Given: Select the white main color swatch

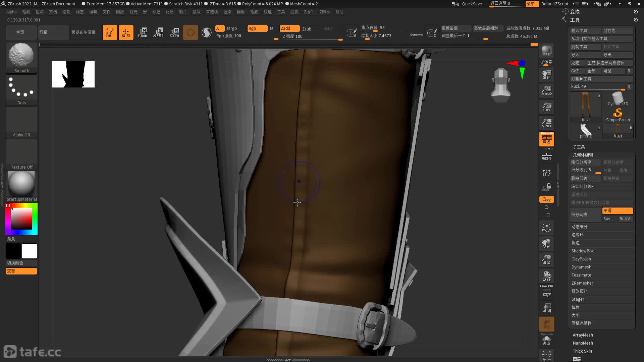Looking at the screenshot, I should pyautogui.click(x=30, y=251).
